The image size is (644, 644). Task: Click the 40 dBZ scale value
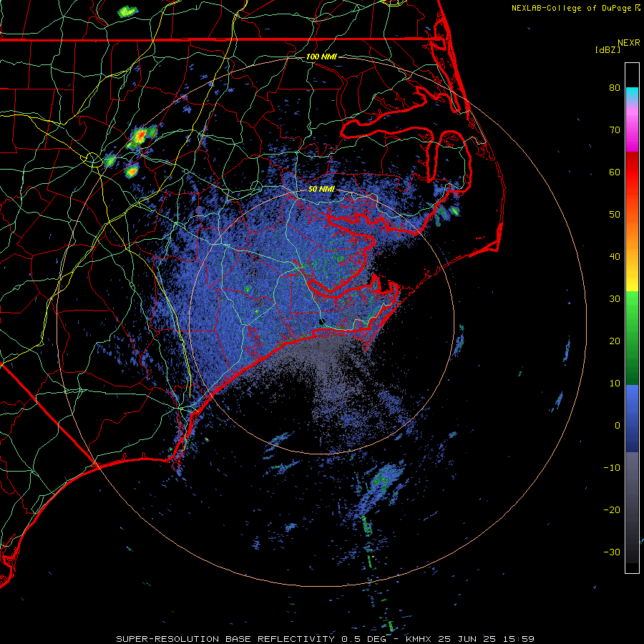(x=615, y=257)
